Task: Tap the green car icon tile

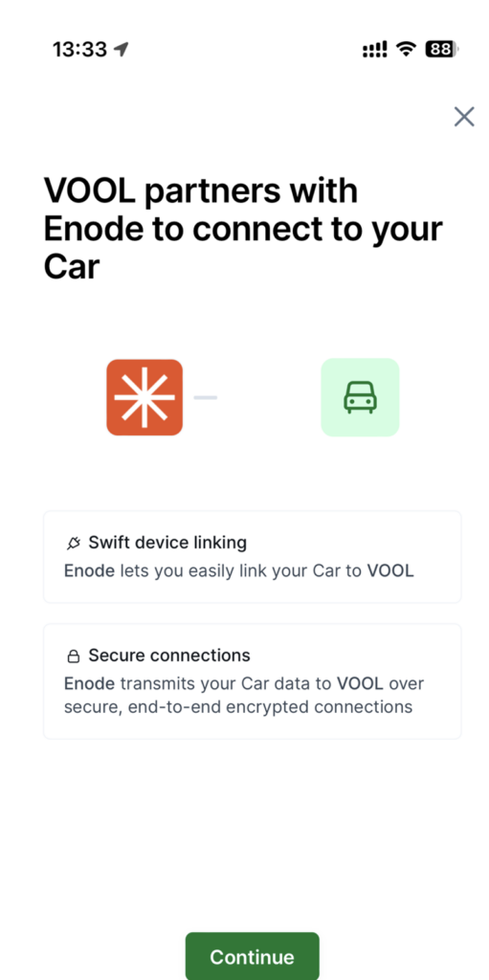Action: (x=360, y=397)
